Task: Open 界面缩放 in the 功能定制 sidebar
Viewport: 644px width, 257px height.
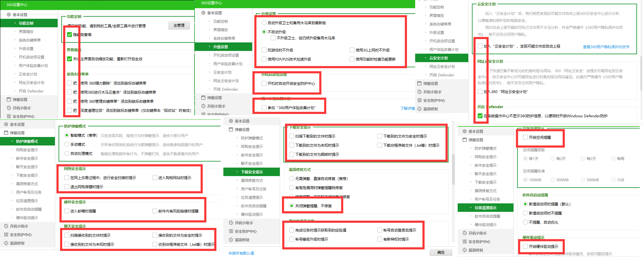Action: pos(26,32)
